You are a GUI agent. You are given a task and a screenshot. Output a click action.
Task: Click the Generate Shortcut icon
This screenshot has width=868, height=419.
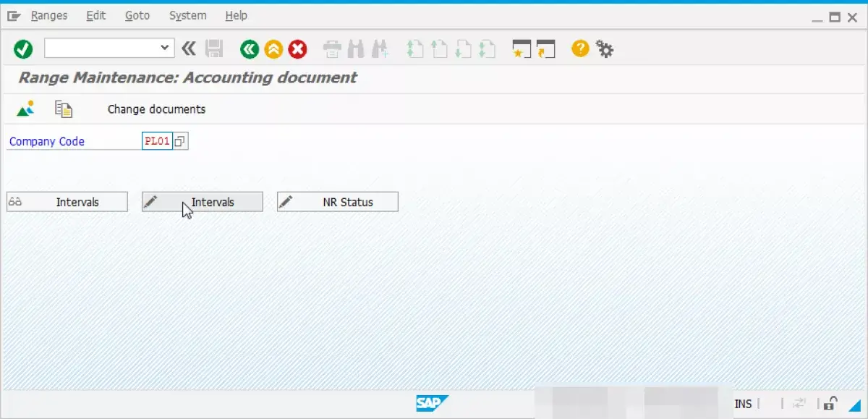545,49
